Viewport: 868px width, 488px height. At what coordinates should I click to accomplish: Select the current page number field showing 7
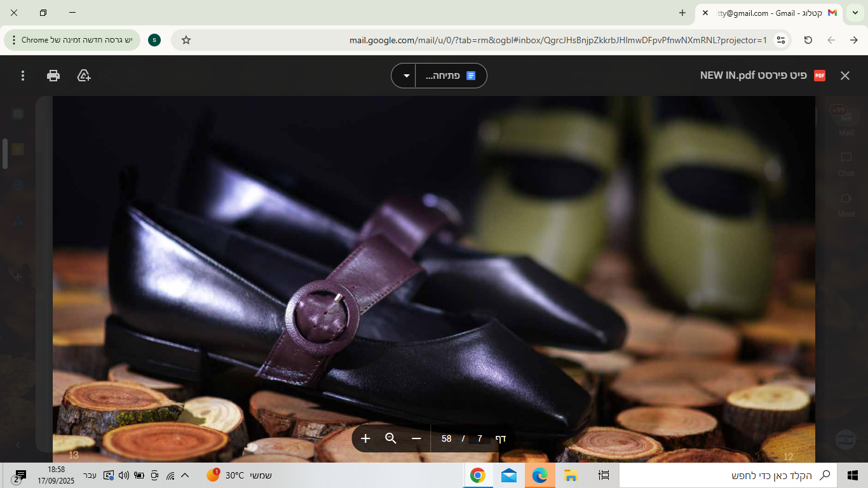[480, 438]
